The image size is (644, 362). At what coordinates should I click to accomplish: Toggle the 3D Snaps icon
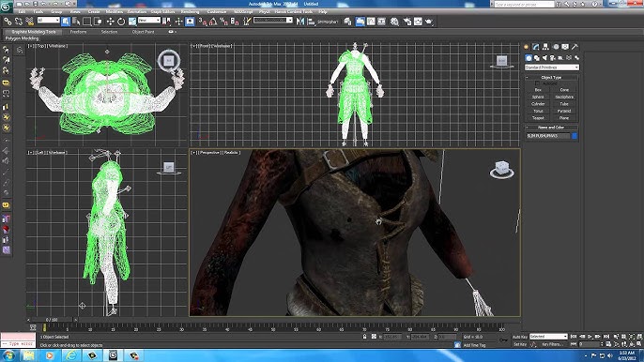(203, 22)
